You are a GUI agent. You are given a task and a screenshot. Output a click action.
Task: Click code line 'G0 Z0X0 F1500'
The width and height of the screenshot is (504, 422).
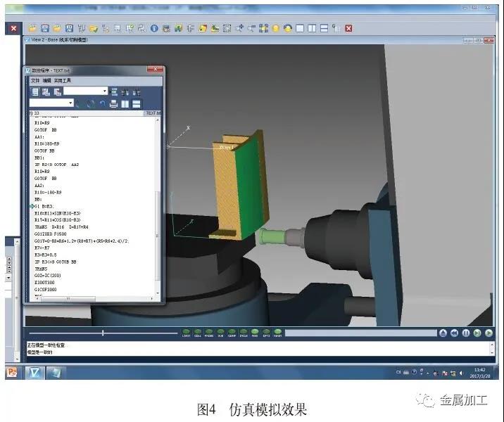click(x=51, y=234)
